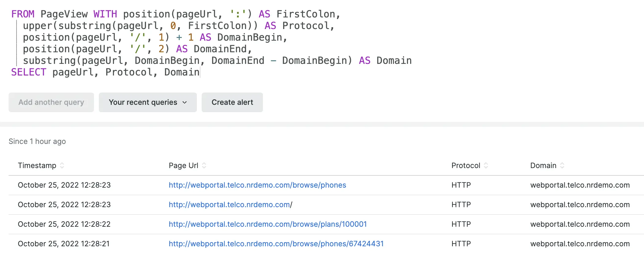Open the webportal.telco.nrdemo.com/ root URL link
Viewport: 644px width, 253px height.
coord(230,205)
